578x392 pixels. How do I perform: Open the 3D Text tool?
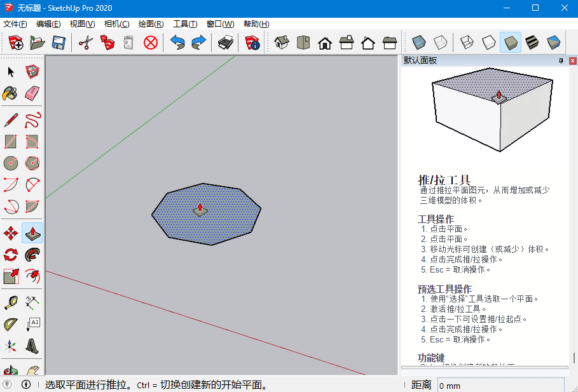tap(32, 345)
